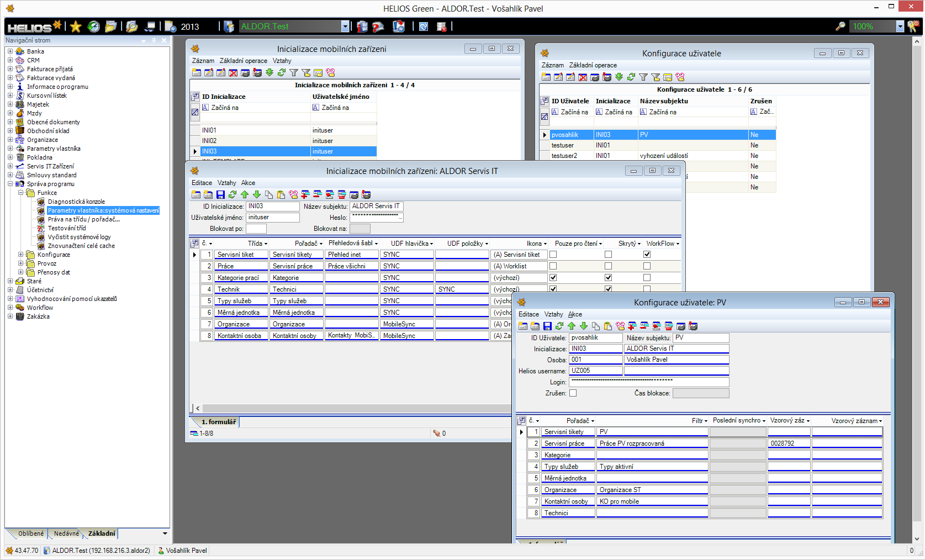
Task: Click the database delete icon in main toolbar
Action: (441, 26)
